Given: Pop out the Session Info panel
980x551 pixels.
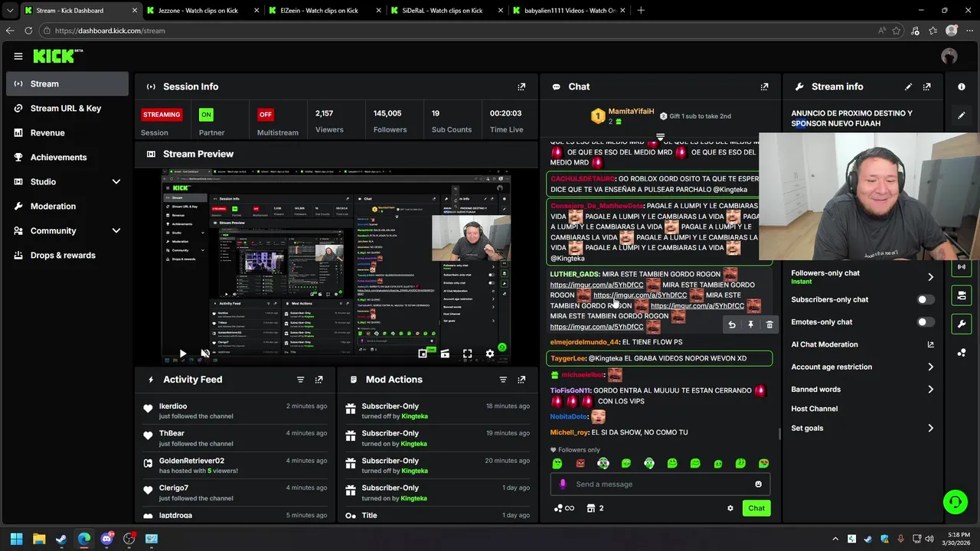Looking at the screenshot, I should point(521,86).
